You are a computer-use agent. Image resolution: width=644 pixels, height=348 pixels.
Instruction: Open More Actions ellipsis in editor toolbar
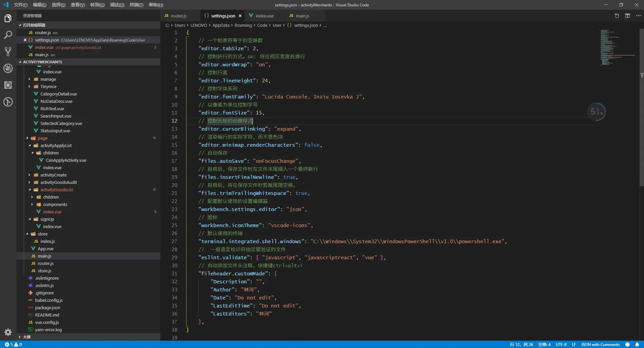[x=638, y=16]
